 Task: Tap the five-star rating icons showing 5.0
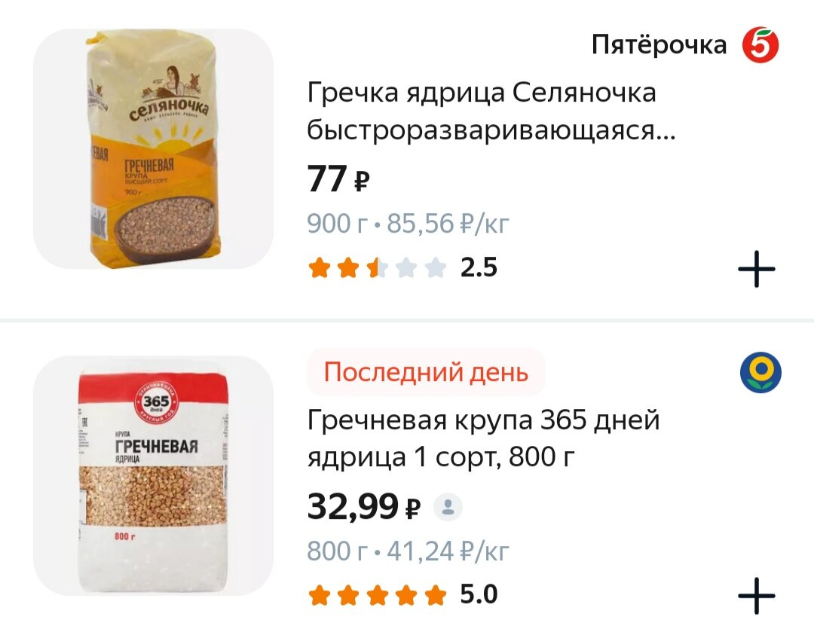pyautogui.click(x=377, y=595)
